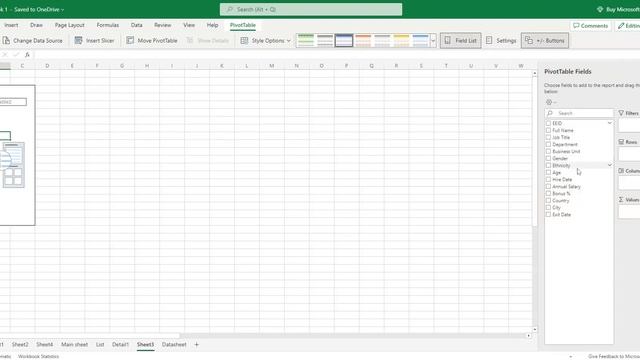Click the Values sigma icon
The width and height of the screenshot is (640, 360).
click(x=621, y=200)
